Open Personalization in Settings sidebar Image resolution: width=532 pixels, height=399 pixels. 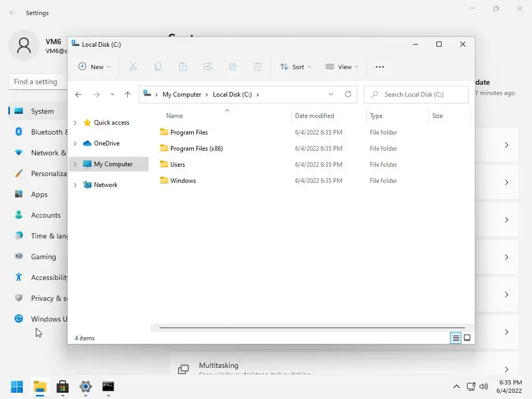pyautogui.click(x=37, y=174)
